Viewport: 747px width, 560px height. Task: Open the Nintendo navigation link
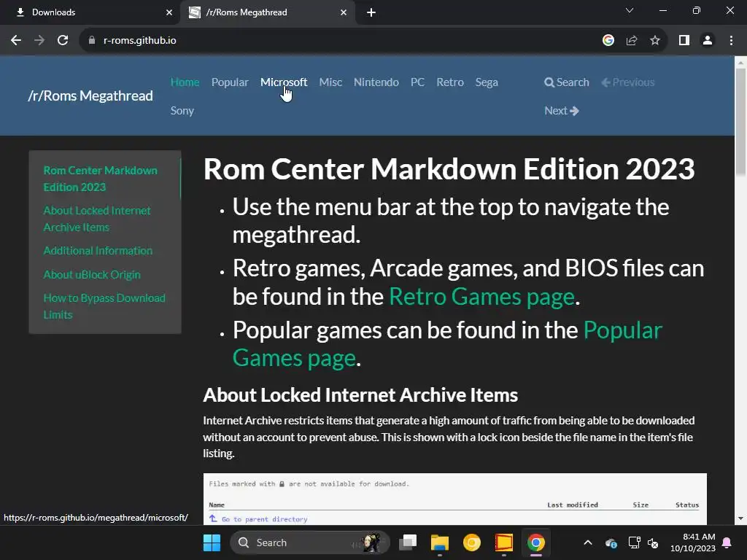coord(376,82)
